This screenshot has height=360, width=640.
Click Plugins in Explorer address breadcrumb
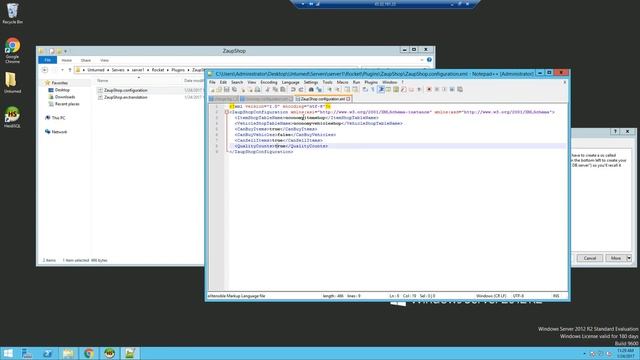click(178, 70)
